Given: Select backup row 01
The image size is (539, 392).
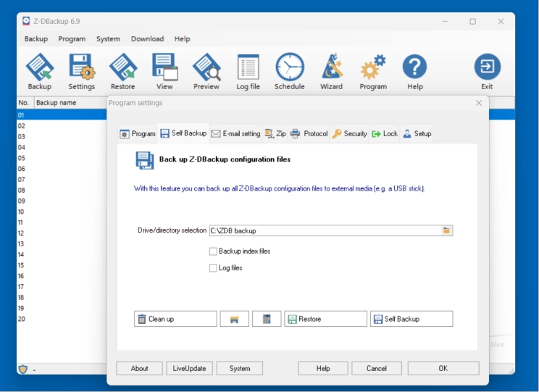Looking at the screenshot, I should pyautogui.click(x=62, y=115).
